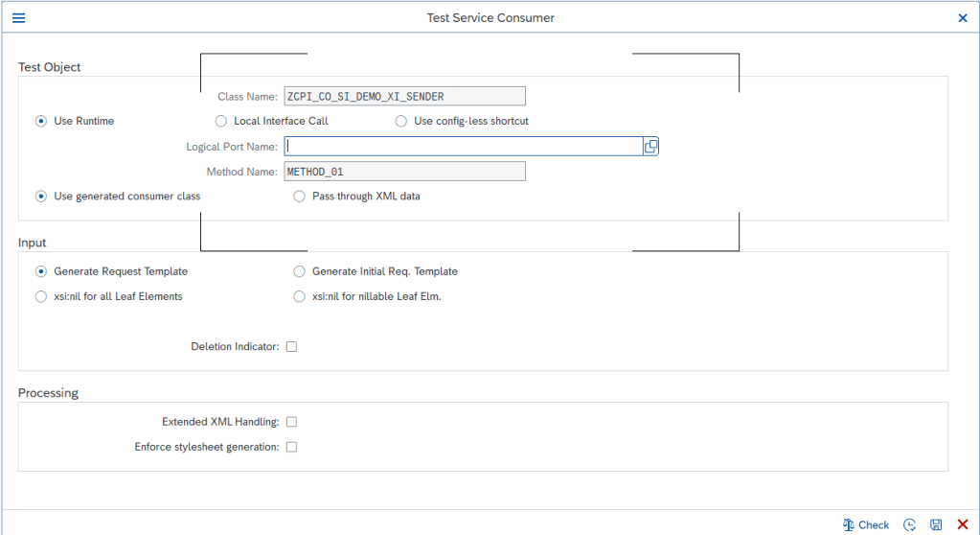The image size is (980, 535).
Task: Click the Method Name field
Action: pos(404,172)
